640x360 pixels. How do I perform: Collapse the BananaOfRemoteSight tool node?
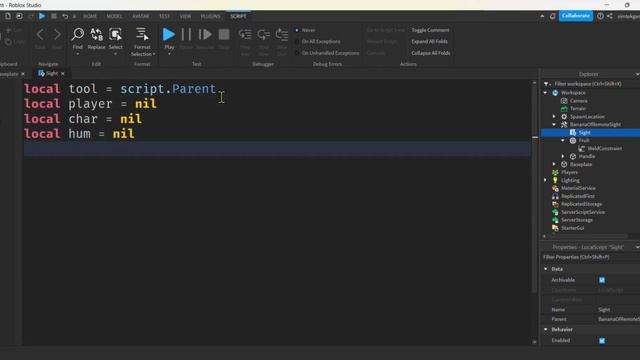click(554, 124)
